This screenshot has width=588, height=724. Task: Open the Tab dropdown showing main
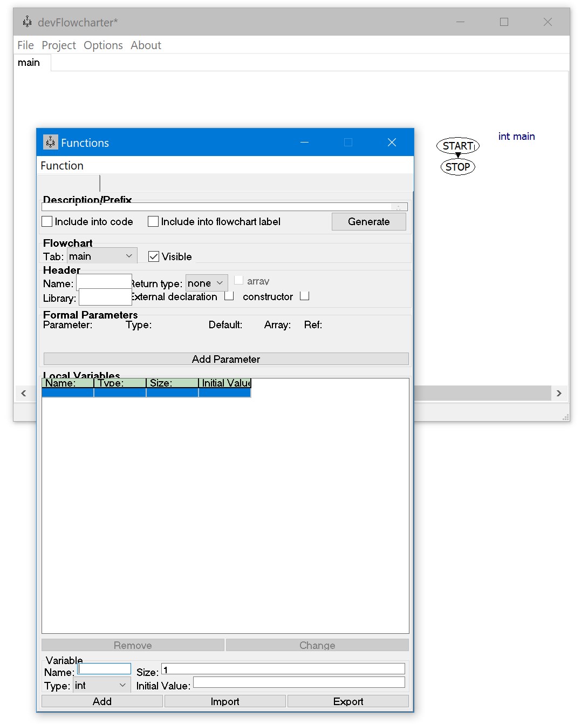(101, 256)
